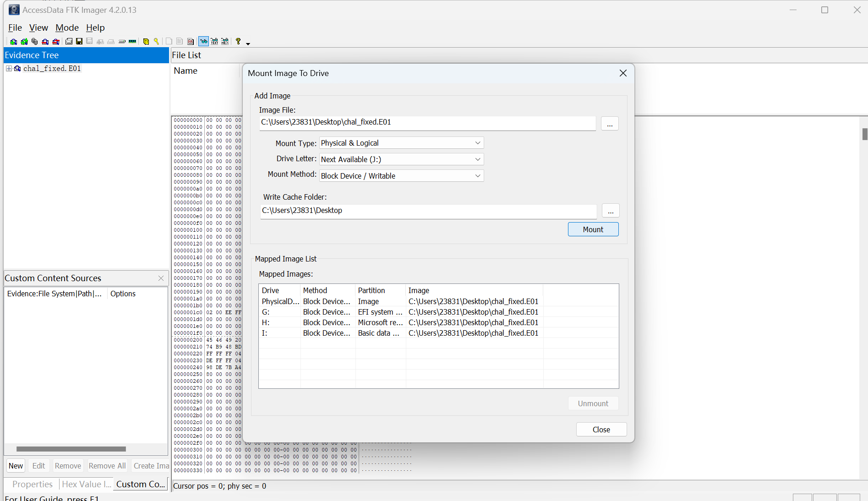Switch to the Custom Content tab
868x501 pixels.
[x=141, y=484]
